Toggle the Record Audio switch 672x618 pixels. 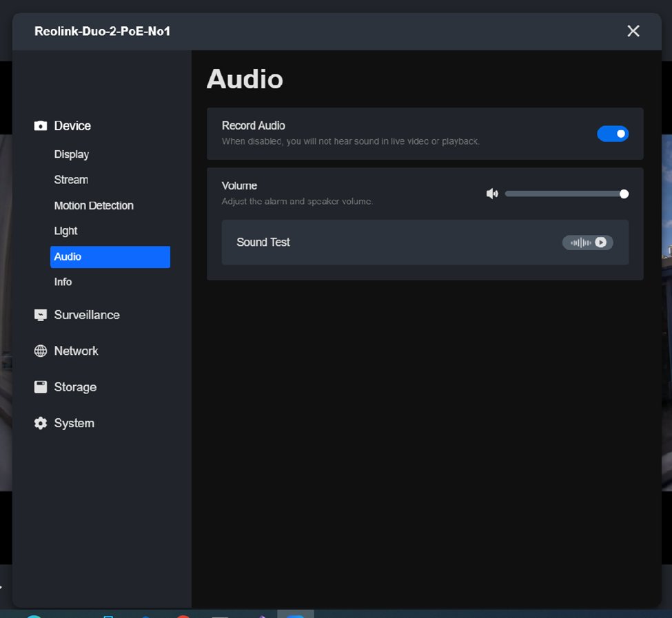[613, 134]
